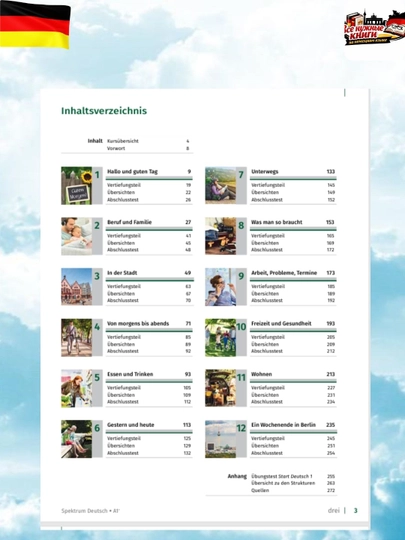Click Vertiefungsteil under Freizeit und Gesundheit
Viewport: 405px width, 540px height.
click(268, 337)
